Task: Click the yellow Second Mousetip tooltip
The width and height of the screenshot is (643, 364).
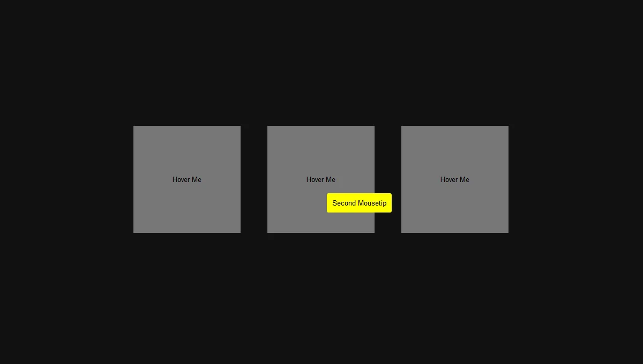Action: [x=359, y=203]
